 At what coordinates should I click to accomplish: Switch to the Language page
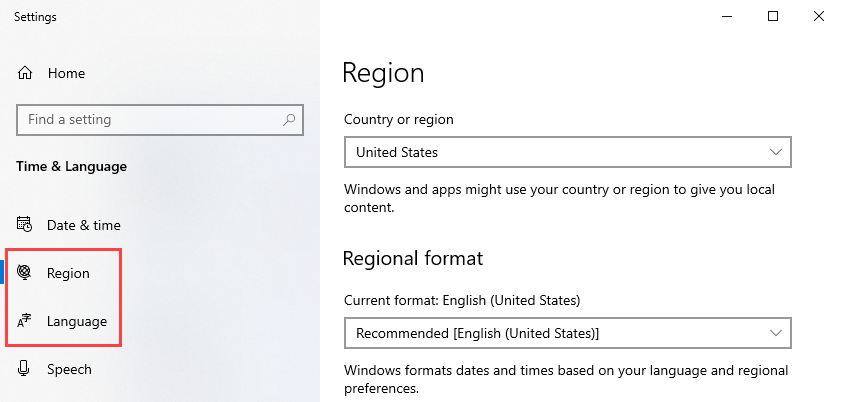click(77, 321)
